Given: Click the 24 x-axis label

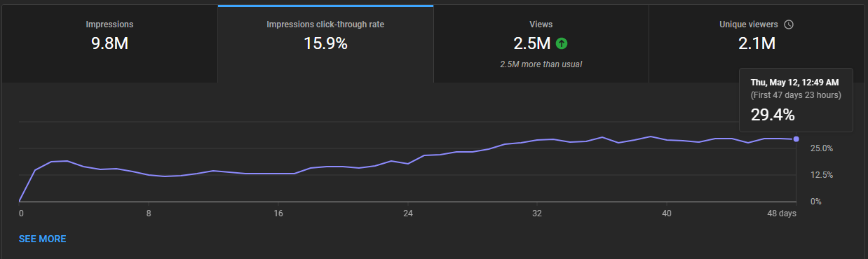Looking at the screenshot, I should point(408,213).
